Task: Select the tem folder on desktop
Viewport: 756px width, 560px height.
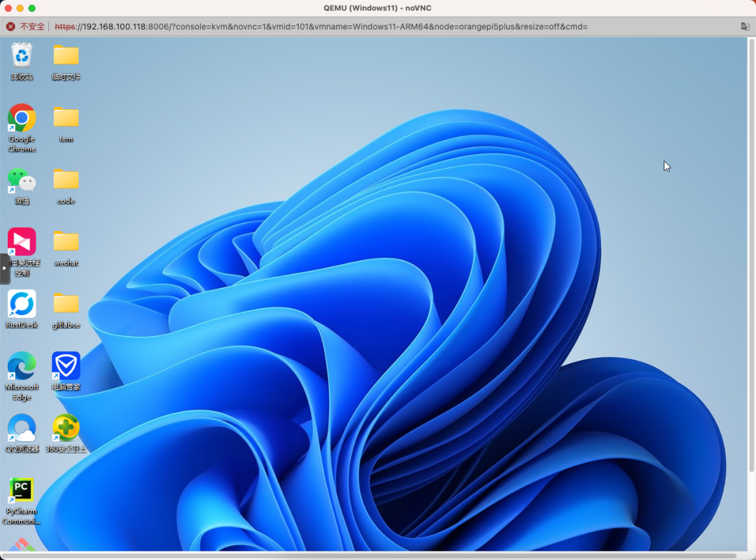Action: [66, 118]
